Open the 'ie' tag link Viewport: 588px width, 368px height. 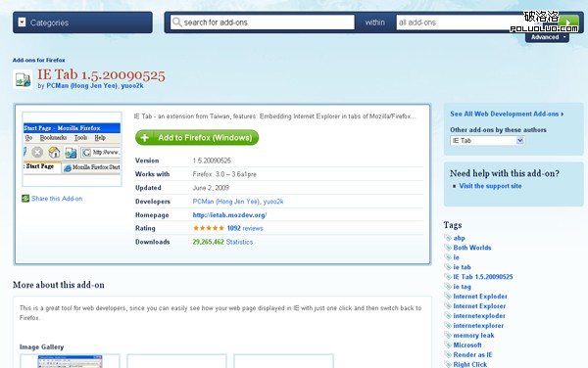click(x=456, y=257)
